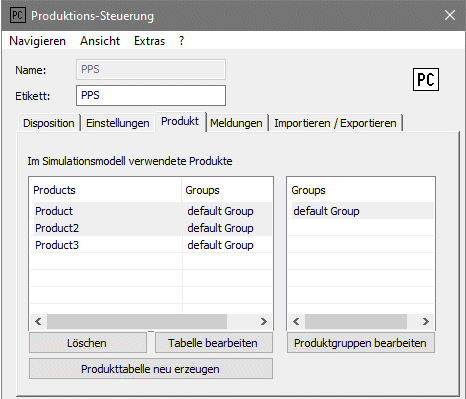Image resolution: width=466 pixels, height=399 pixels.
Task: Click the Products column header
Action: [x=106, y=190]
